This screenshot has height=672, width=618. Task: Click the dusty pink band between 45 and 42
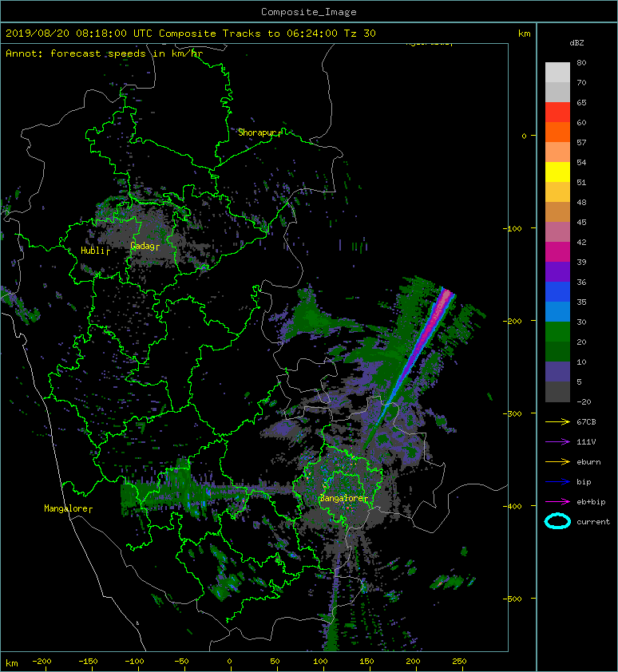pyautogui.click(x=557, y=232)
